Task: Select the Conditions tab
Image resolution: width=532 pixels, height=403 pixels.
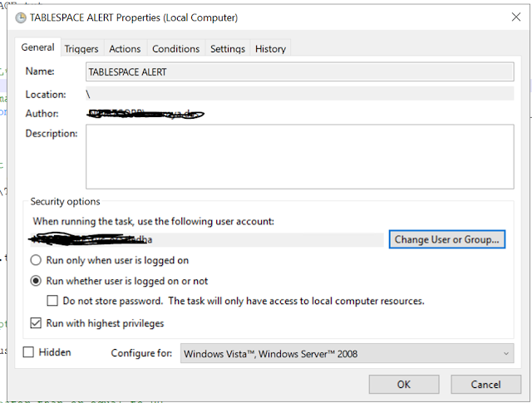Action: click(175, 49)
